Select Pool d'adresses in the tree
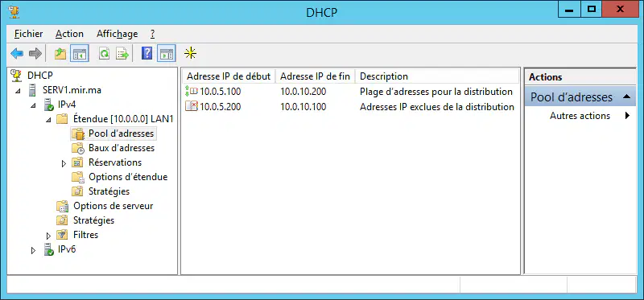Viewport: 644px width, 300px height. pyautogui.click(x=122, y=134)
